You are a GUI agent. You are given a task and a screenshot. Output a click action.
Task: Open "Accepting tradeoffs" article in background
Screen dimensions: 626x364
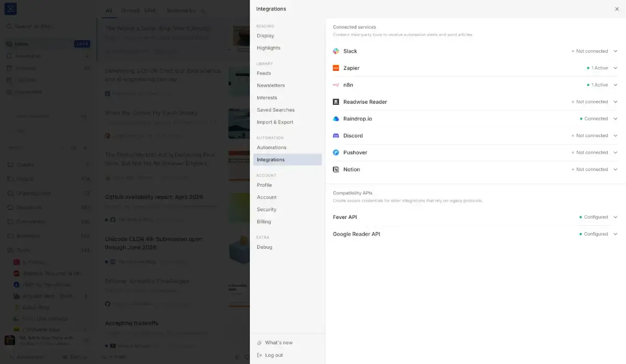point(131,323)
